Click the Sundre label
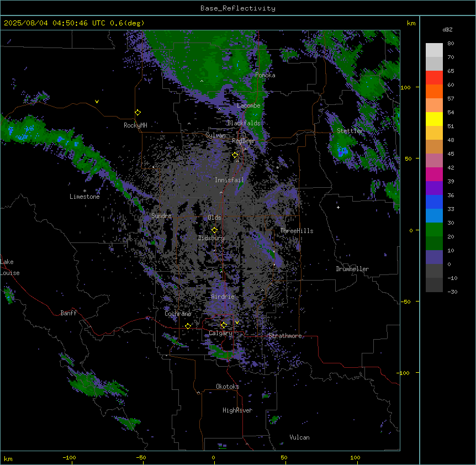The height and width of the screenshot is (465, 476). [161, 216]
